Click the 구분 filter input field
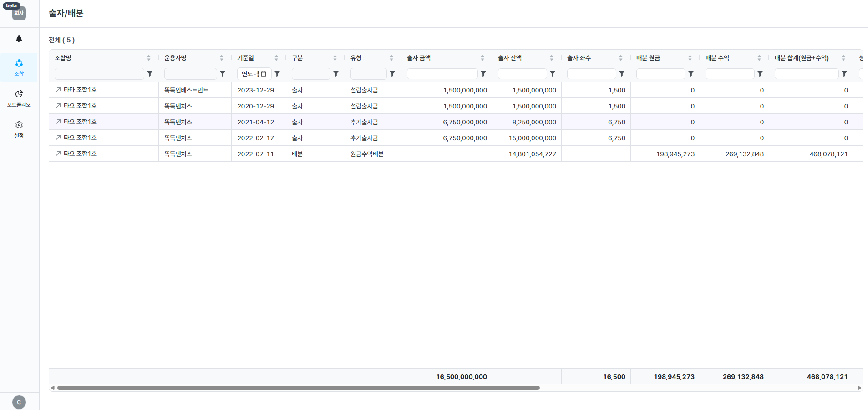868x410 pixels. pos(311,74)
